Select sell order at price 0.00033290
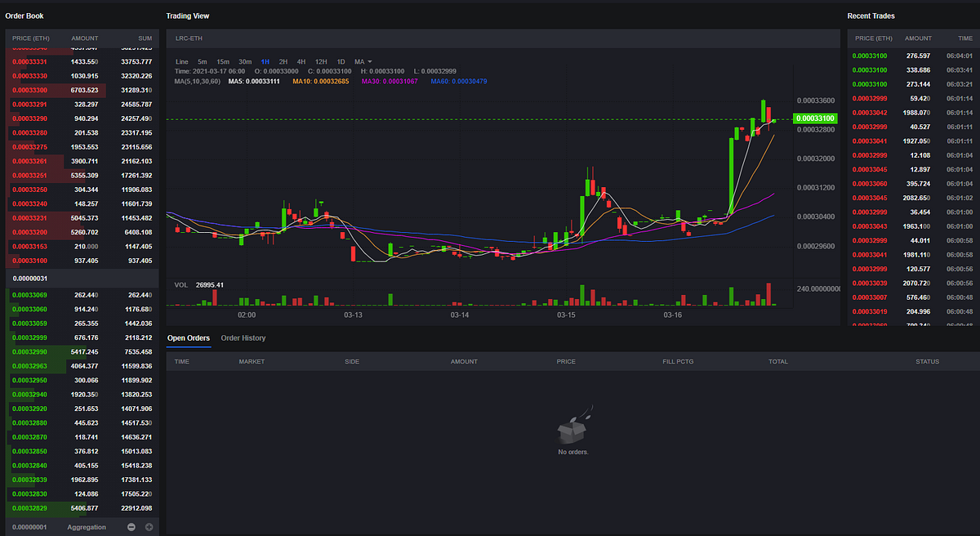This screenshot has height=536, width=980. (x=82, y=118)
